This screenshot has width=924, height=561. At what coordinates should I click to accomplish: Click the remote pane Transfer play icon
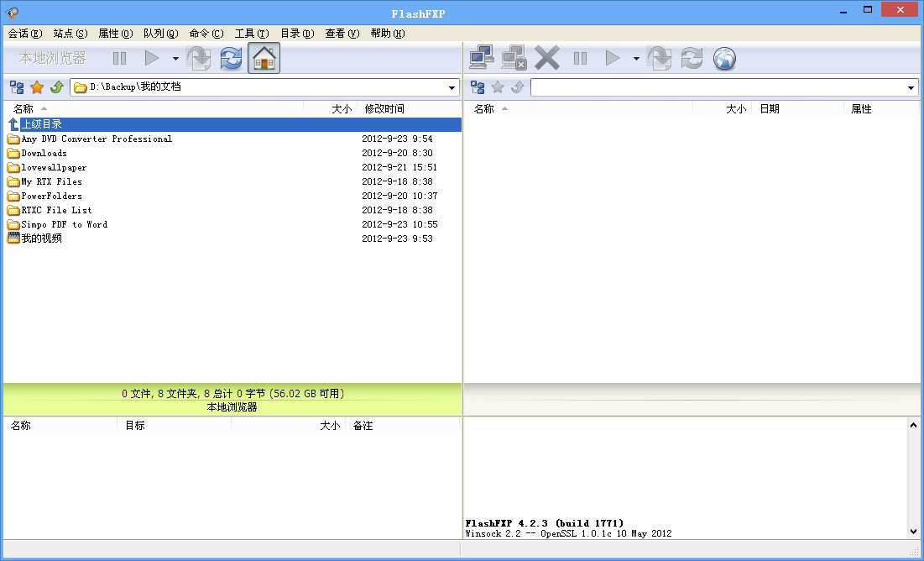pos(613,59)
